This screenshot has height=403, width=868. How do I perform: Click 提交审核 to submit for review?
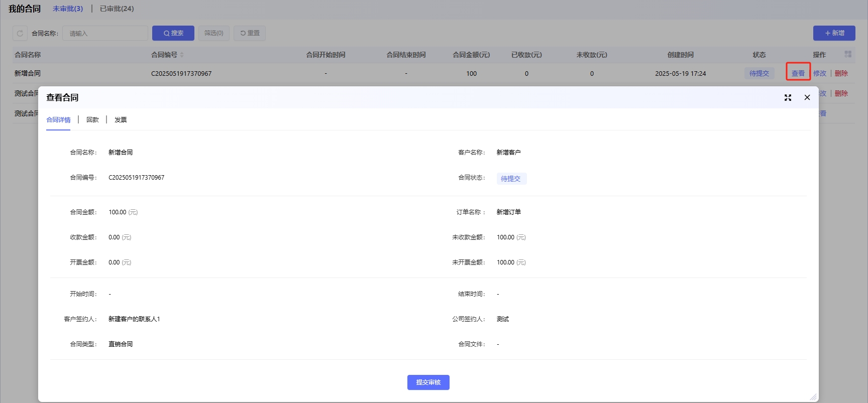(428, 382)
